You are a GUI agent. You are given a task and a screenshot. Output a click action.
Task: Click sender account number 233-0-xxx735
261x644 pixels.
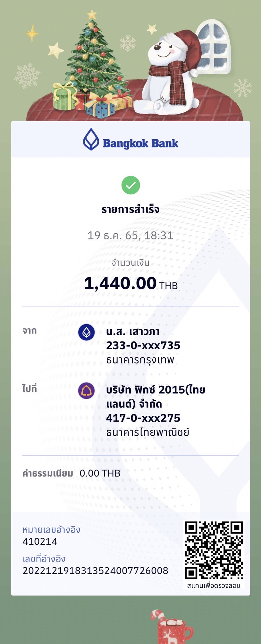click(143, 345)
